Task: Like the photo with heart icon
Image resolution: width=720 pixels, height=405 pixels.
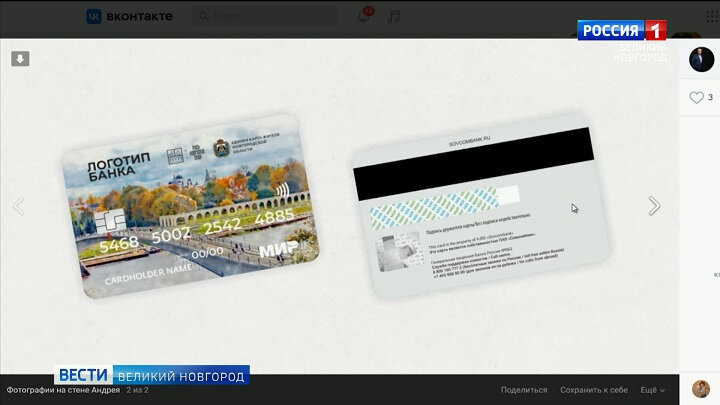Action: (696, 97)
